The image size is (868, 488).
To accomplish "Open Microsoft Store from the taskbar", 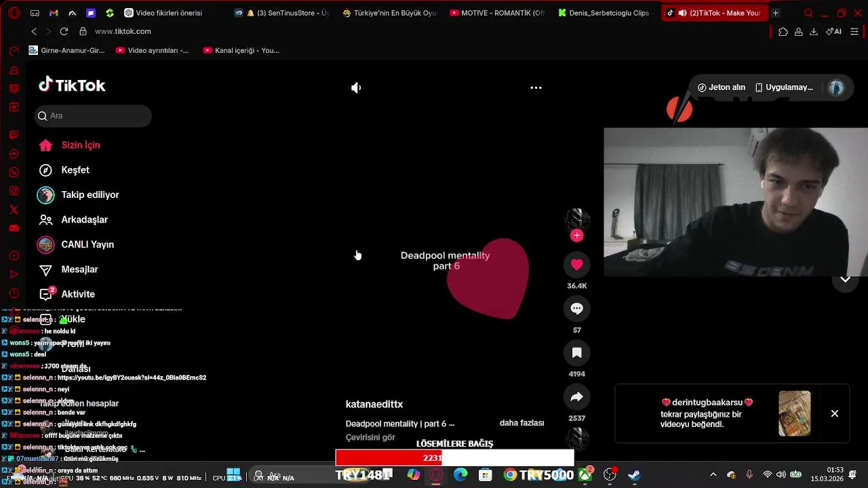I will [x=485, y=475].
